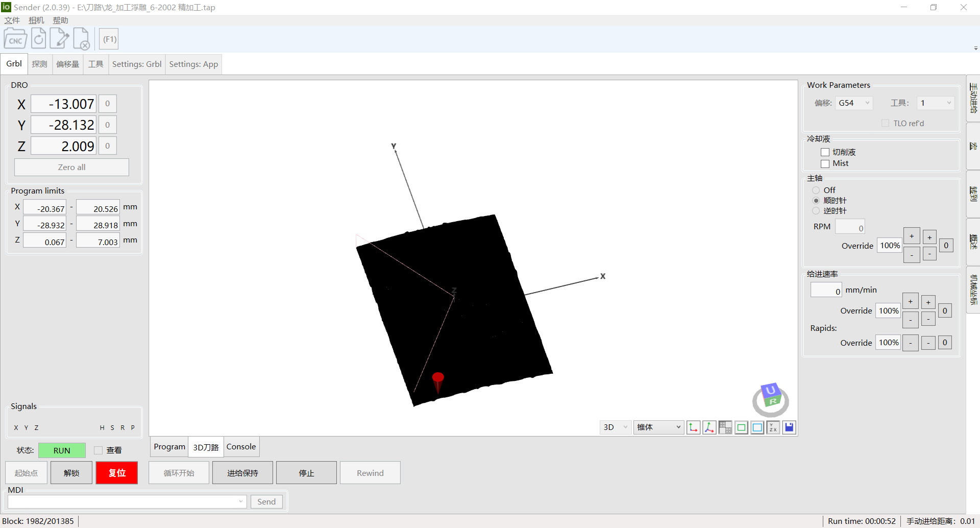Toggle the grid display icon
The image size is (980, 528).
tap(725, 427)
